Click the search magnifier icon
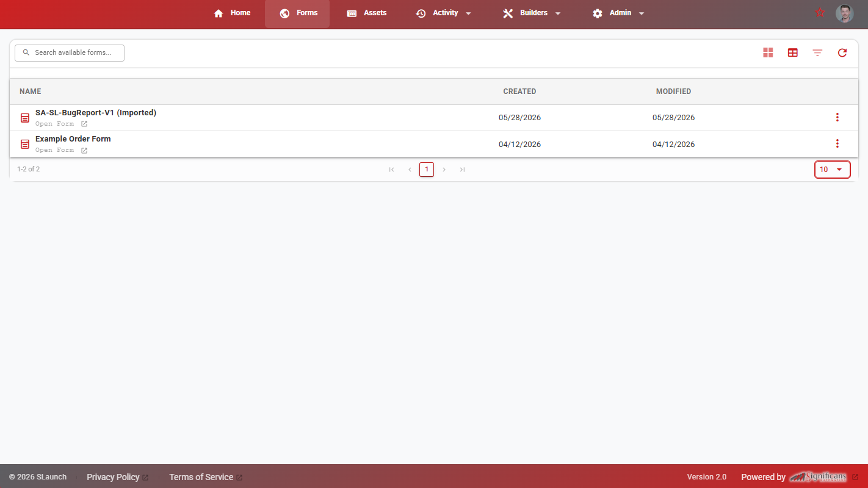This screenshot has width=868, height=488. tap(26, 53)
